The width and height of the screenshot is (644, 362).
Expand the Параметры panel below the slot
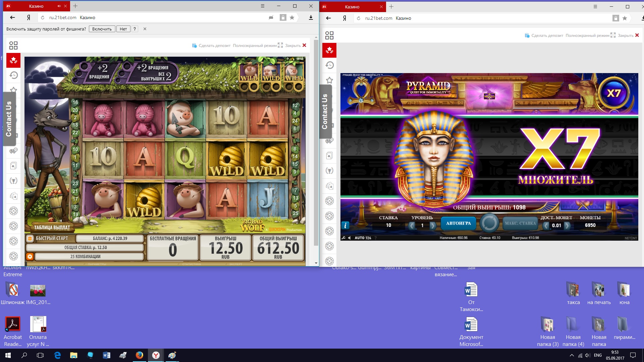97,264
